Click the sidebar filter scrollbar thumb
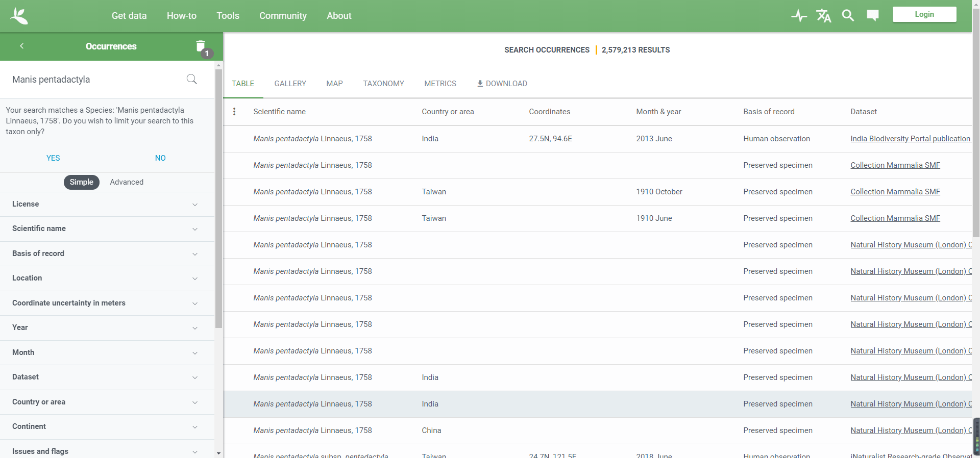980x458 pixels. coord(219,199)
